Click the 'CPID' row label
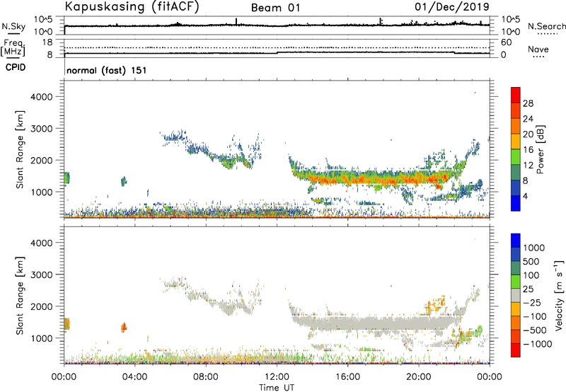The width and height of the screenshot is (566, 392). [16, 67]
